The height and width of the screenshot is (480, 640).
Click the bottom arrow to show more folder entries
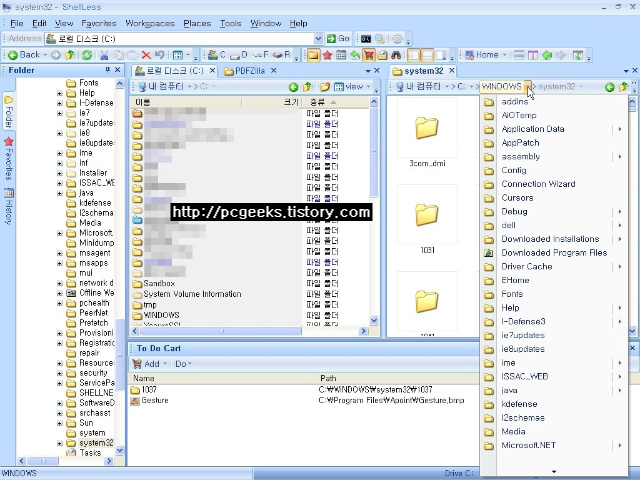click(x=554, y=472)
